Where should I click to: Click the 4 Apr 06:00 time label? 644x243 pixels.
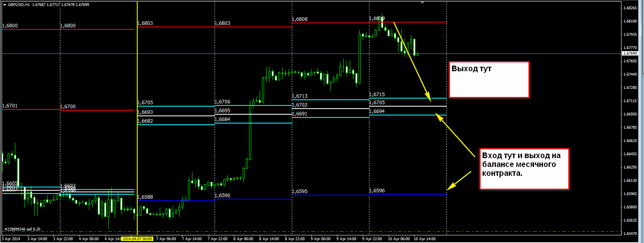(x=89, y=239)
